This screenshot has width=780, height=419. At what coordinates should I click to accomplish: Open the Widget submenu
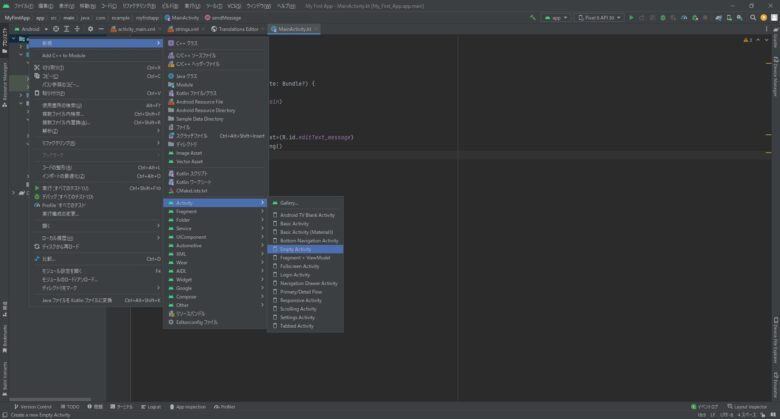pyautogui.click(x=215, y=280)
